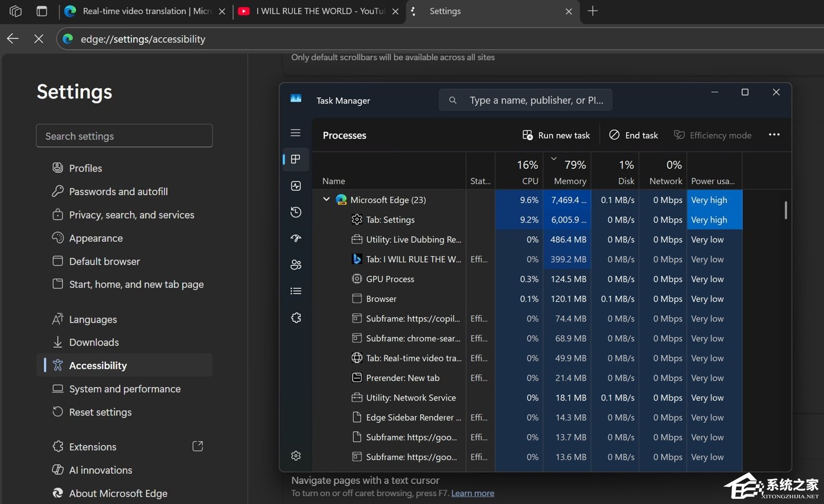Open Startup apps in Task Manager
The height and width of the screenshot is (504, 824).
[296, 239]
